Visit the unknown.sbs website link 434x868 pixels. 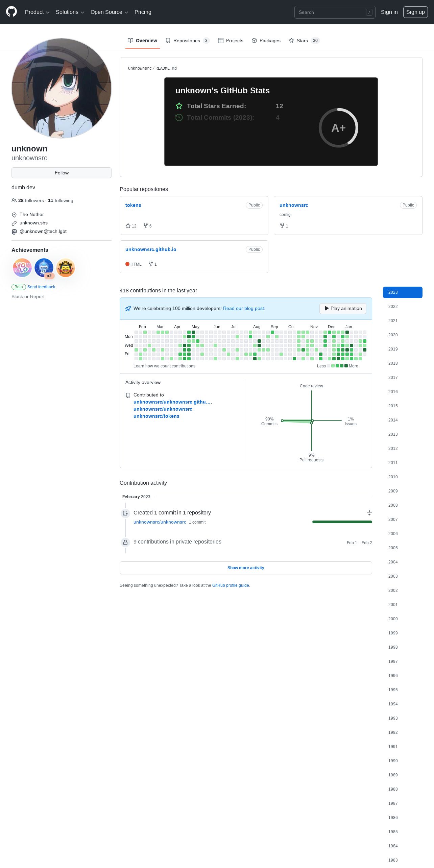[33, 223]
